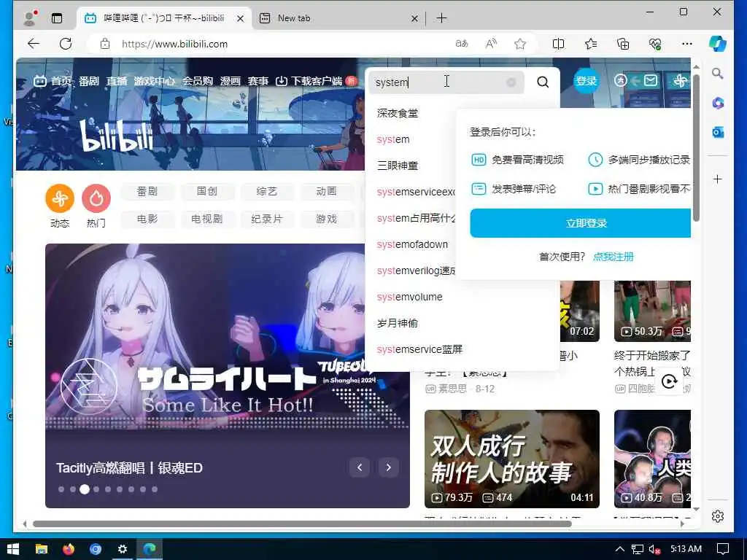The width and height of the screenshot is (747, 560).
Task: Open the Windows Start menu
Action: point(13,549)
